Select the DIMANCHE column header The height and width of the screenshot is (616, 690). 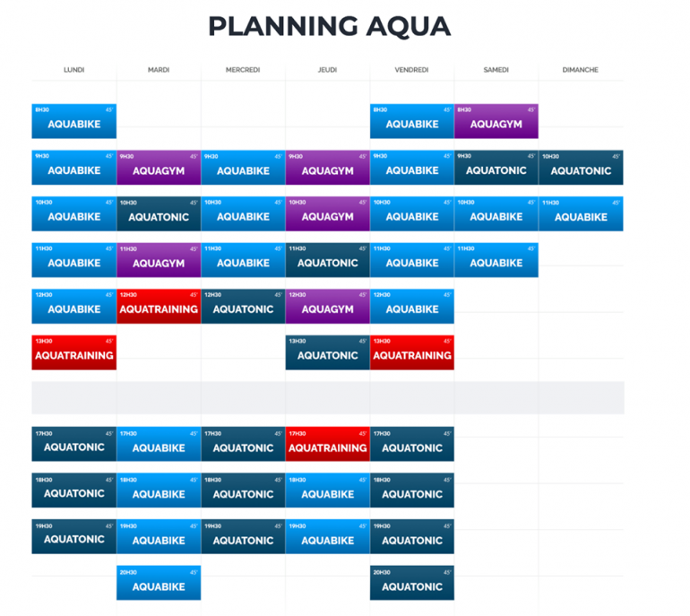[580, 69]
